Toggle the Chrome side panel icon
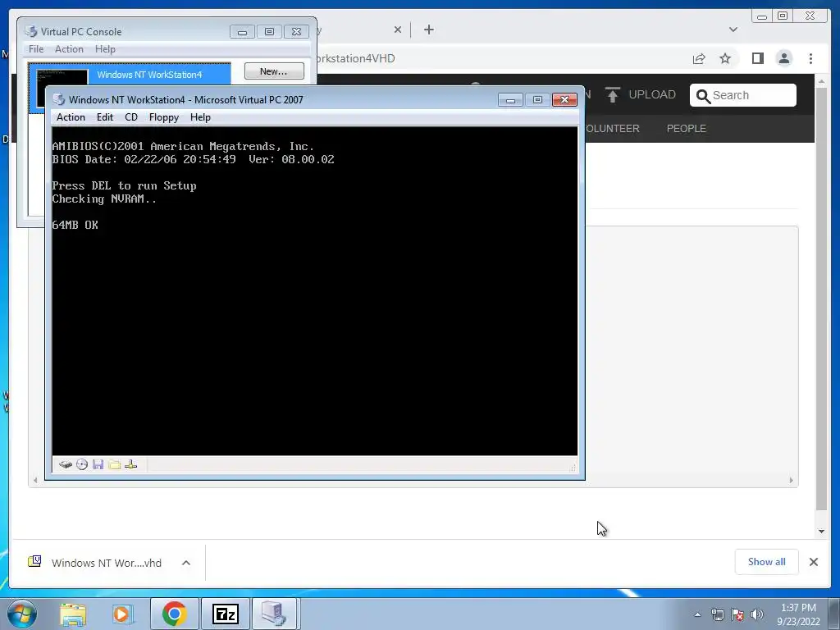The height and width of the screenshot is (630, 840). click(x=757, y=58)
